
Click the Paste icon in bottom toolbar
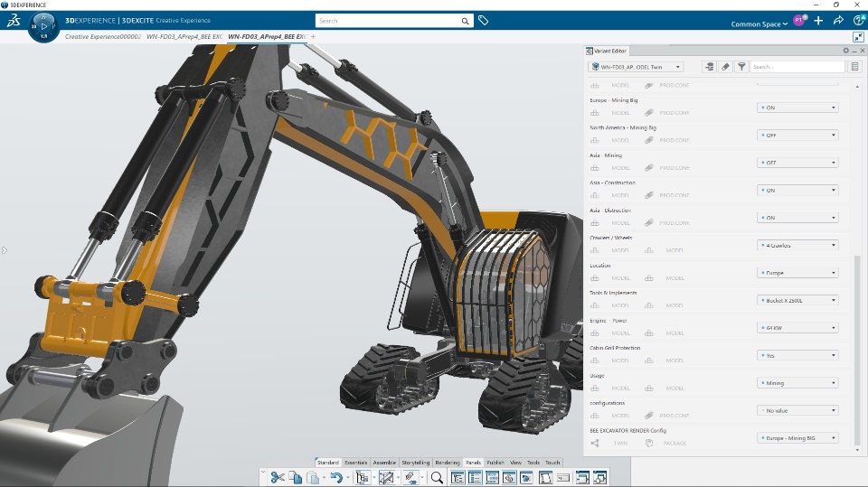point(313,478)
